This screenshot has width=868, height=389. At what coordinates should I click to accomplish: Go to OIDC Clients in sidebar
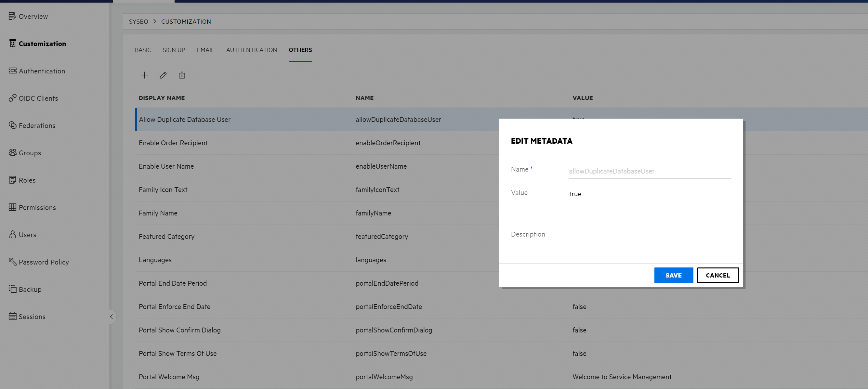point(38,98)
